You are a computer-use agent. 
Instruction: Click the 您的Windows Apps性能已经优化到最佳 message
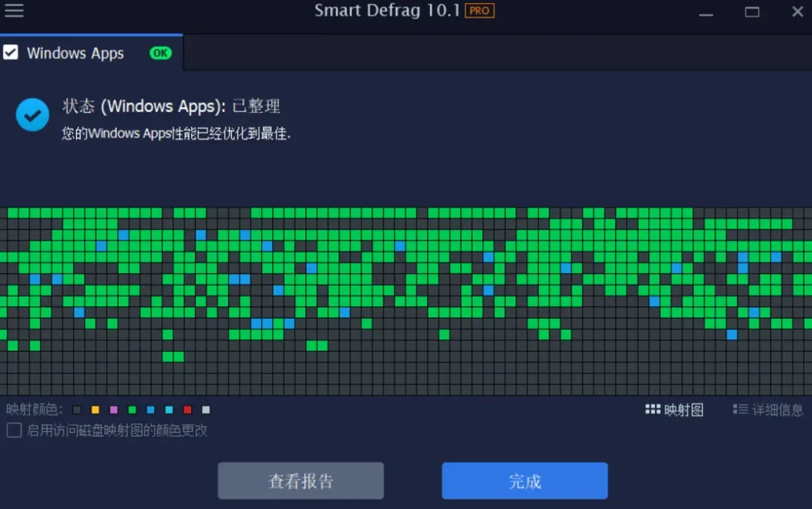tap(177, 134)
